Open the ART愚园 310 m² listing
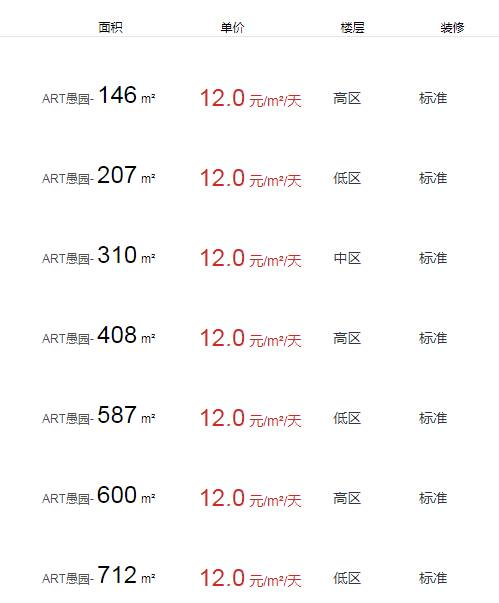Viewport: 499px width, 603px height. pos(98,255)
